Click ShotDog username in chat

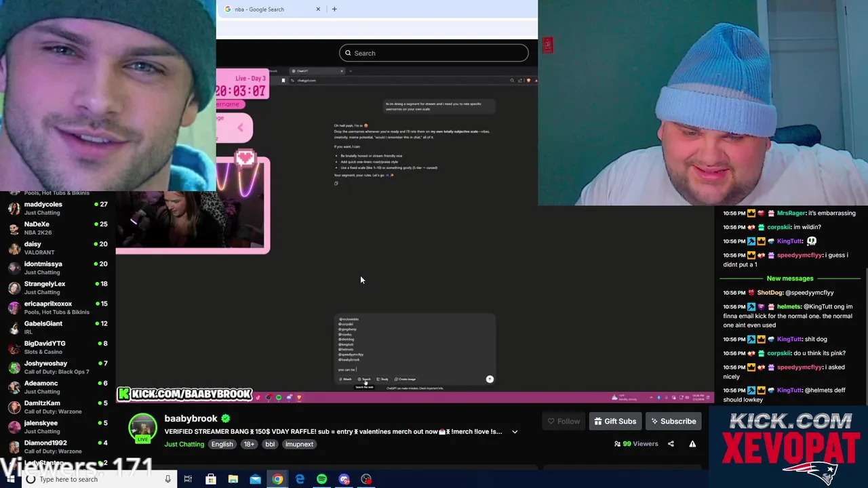(x=770, y=293)
